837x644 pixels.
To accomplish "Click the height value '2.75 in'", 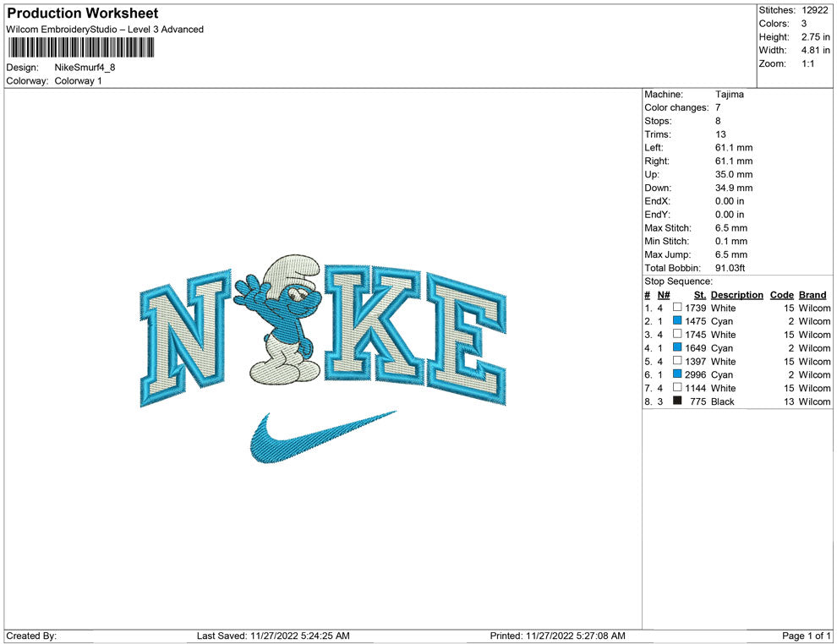I will [816, 37].
